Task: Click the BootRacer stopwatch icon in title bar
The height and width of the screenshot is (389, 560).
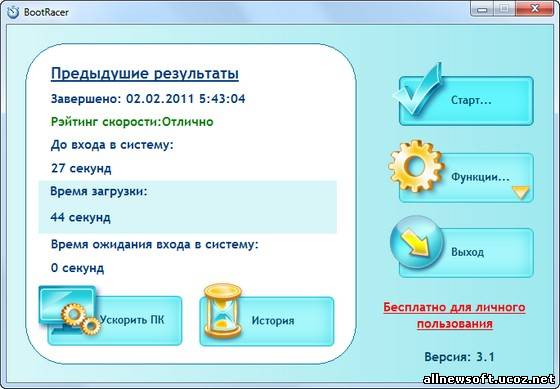Action: (x=13, y=12)
